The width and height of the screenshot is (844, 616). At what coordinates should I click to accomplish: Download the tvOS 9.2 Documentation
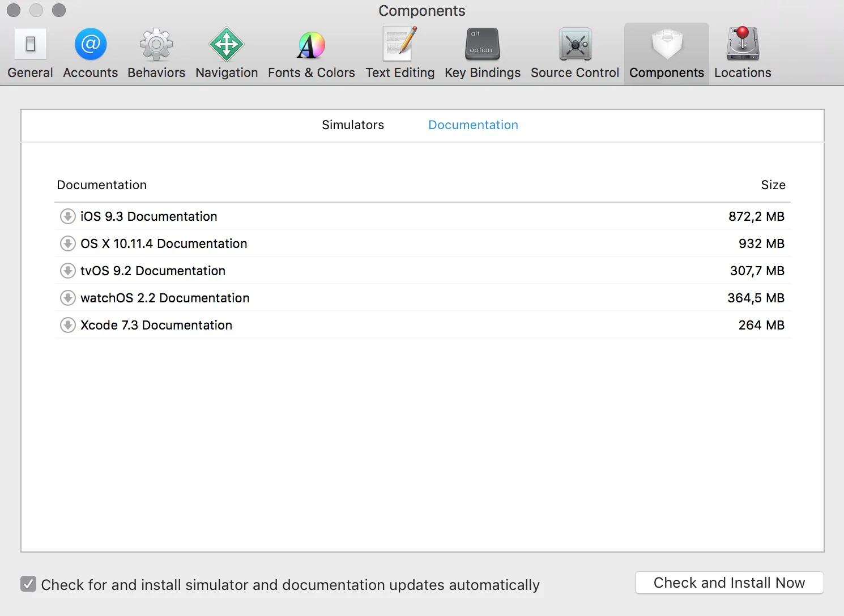tap(68, 271)
